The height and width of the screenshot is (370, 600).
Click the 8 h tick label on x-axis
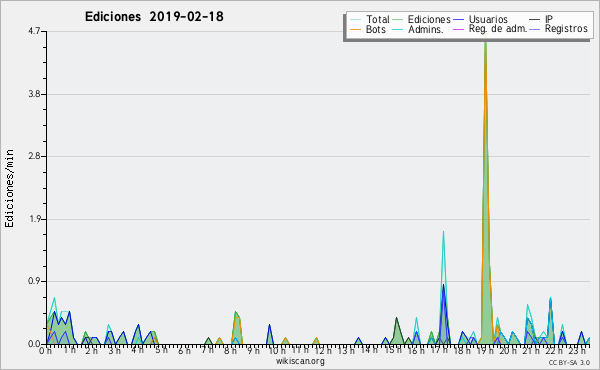coord(230,350)
